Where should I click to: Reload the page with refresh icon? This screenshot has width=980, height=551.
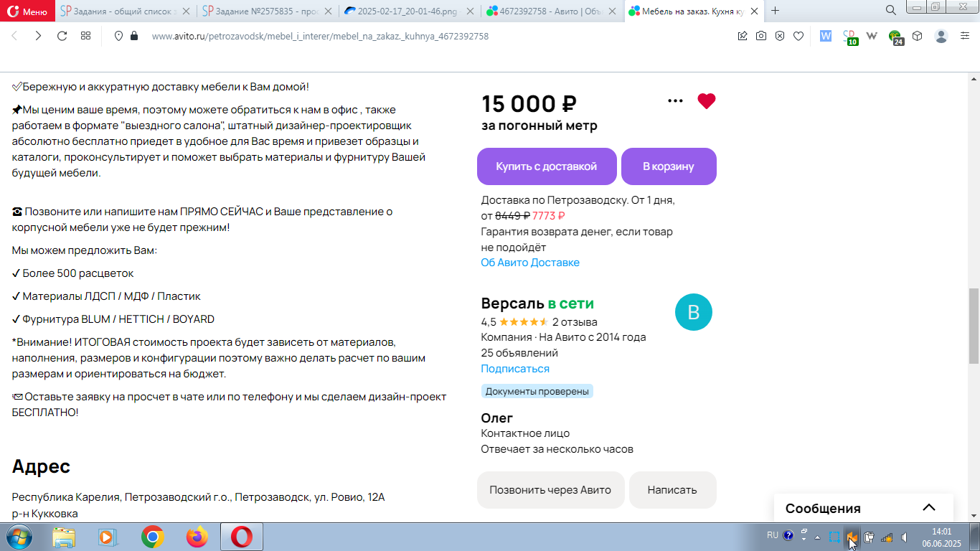[x=62, y=36]
